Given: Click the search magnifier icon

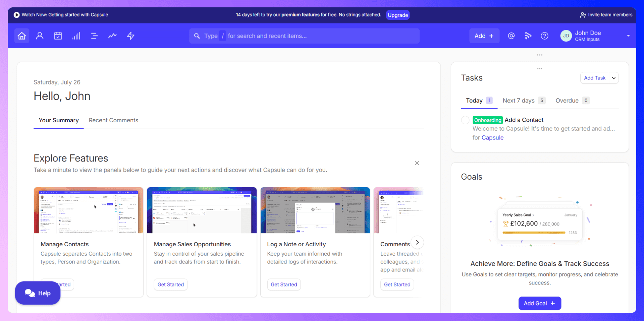Looking at the screenshot, I should (x=197, y=36).
